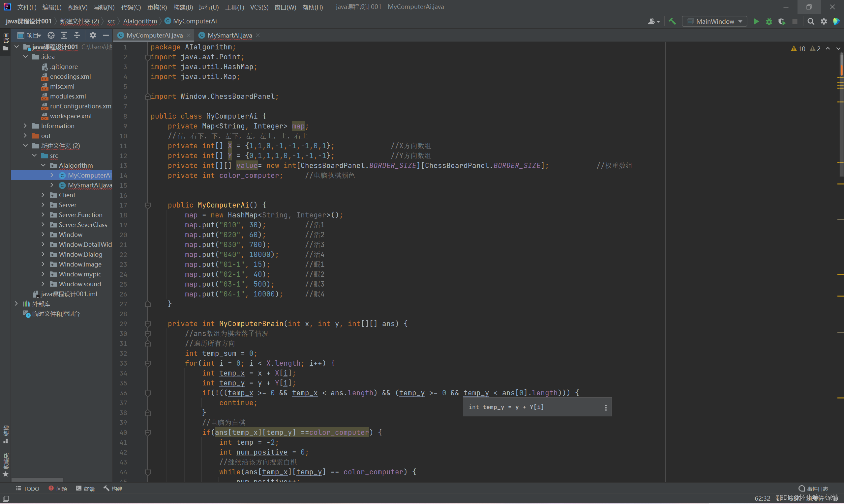Open Favorites star tool window on left strip

[5, 465]
